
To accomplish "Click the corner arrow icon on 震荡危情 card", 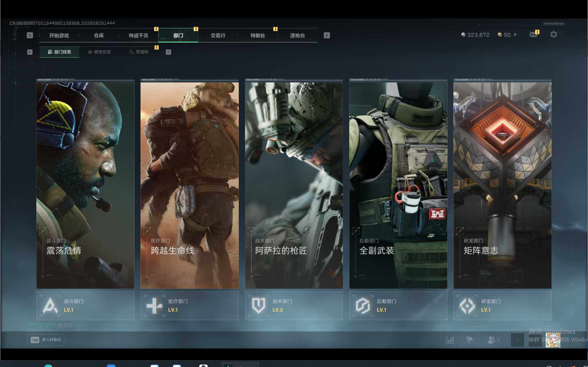I will [43, 231].
